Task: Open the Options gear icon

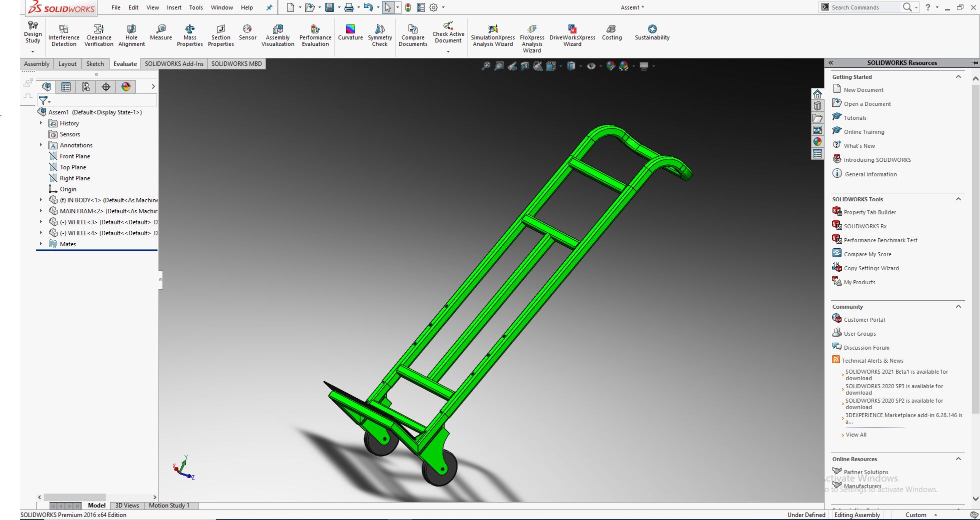Action: click(433, 7)
